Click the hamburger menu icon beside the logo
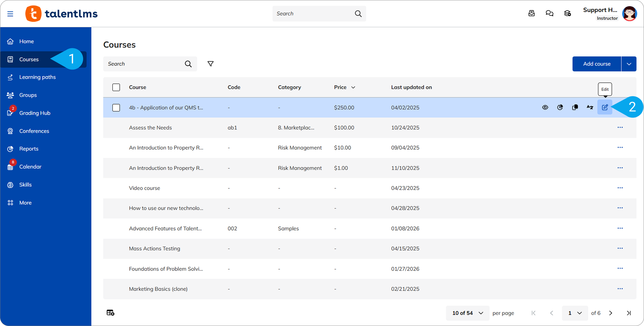This screenshot has width=644, height=326. click(10, 14)
